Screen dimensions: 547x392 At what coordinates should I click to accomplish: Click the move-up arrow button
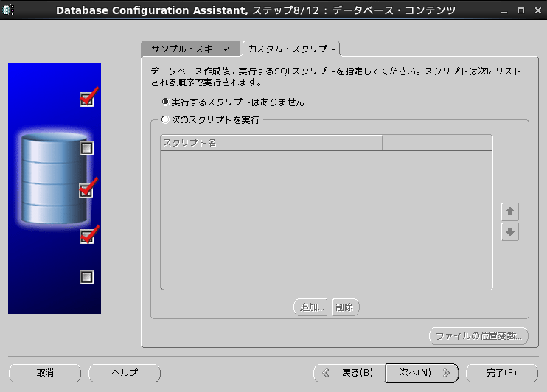[509, 211]
